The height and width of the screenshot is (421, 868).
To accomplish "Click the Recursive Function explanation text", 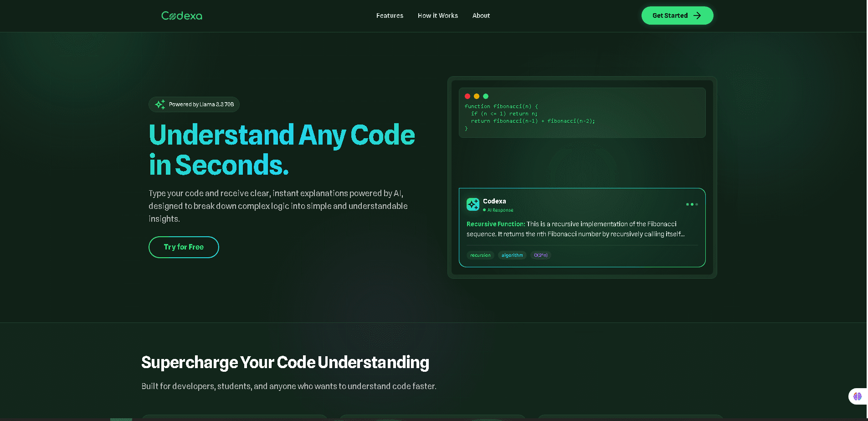I will point(575,229).
